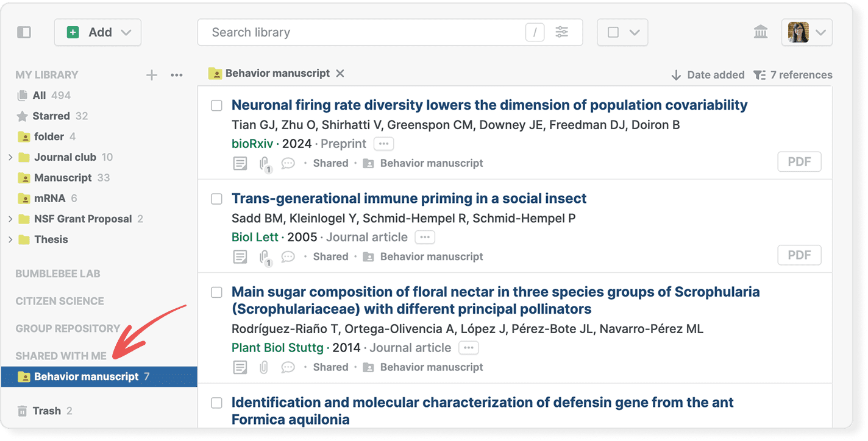Click the institution library icon
Viewport: 868px width, 441px height.
click(760, 32)
